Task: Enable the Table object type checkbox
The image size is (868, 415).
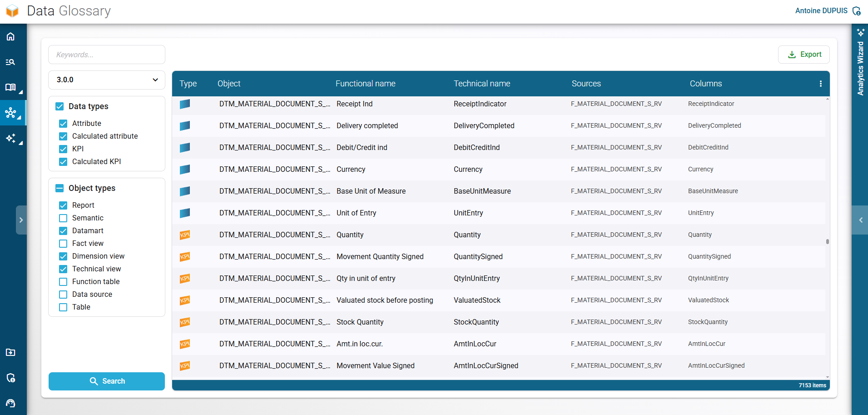Action: (63, 307)
